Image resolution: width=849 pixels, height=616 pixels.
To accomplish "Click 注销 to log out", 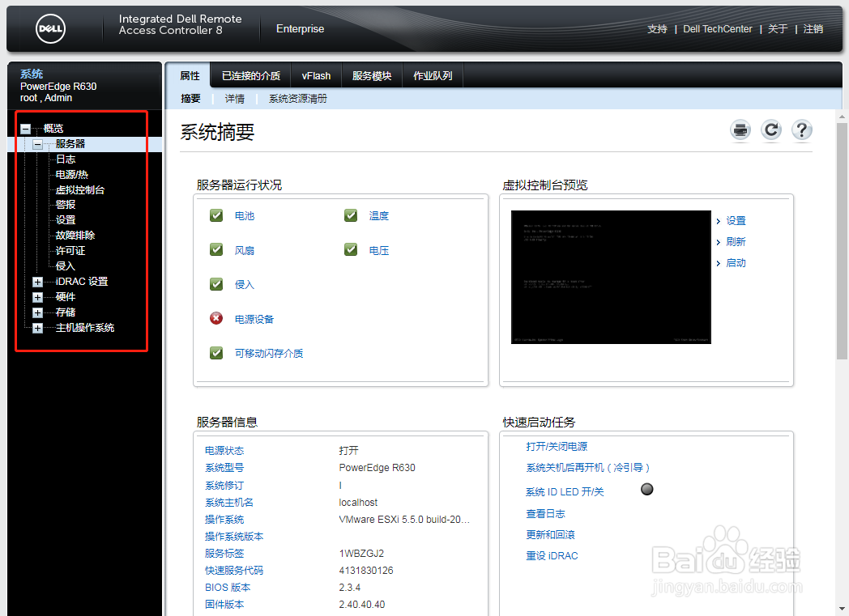I will 813,28.
